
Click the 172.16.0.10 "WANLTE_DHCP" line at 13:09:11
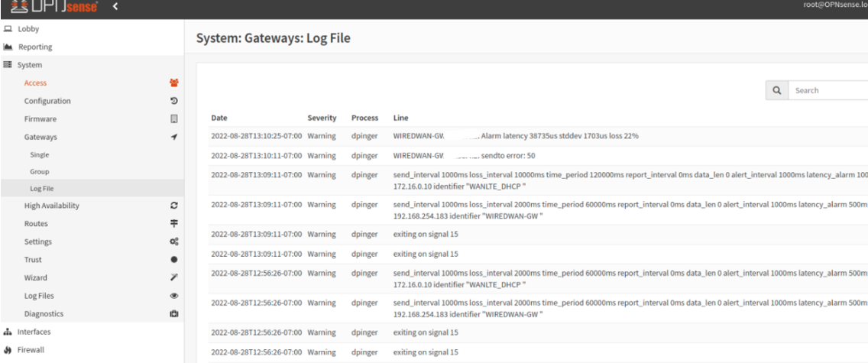coord(459,185)
